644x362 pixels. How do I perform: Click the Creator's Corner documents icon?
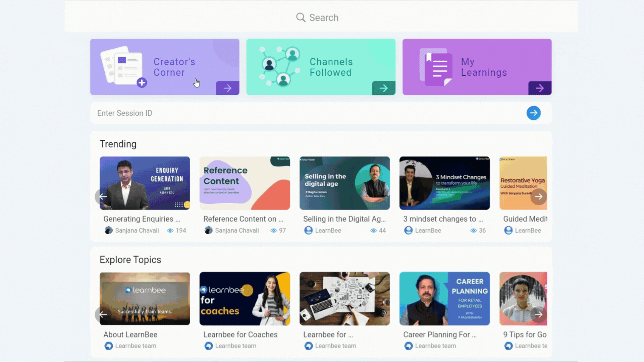point(123,66)
